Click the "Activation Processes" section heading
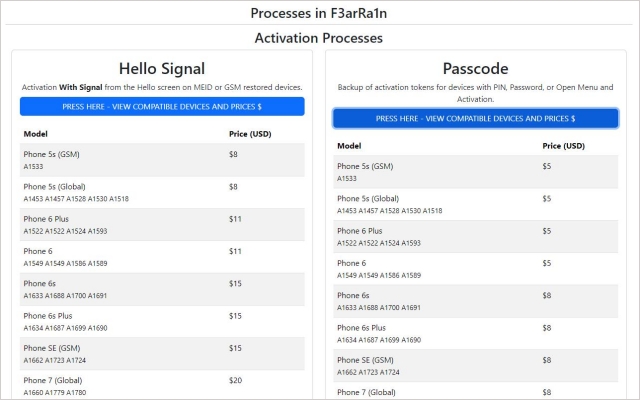The height and width of the screenshot is (400, 640). [319, 38]
